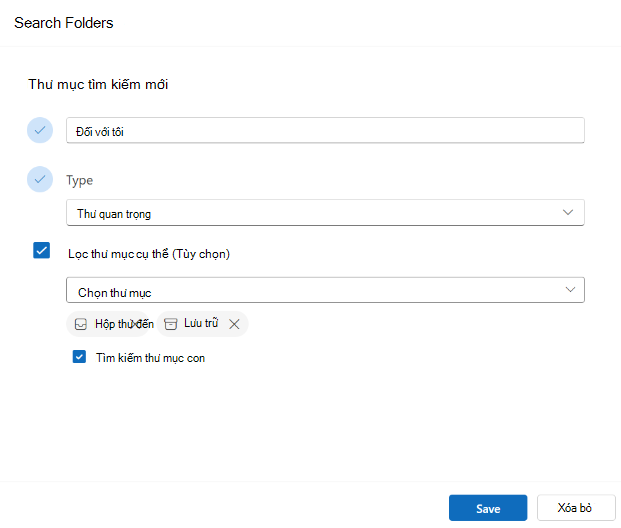Select the "Lưu trữ" chip label
Screen dimensions: 621x528
(x=201, y=323)
